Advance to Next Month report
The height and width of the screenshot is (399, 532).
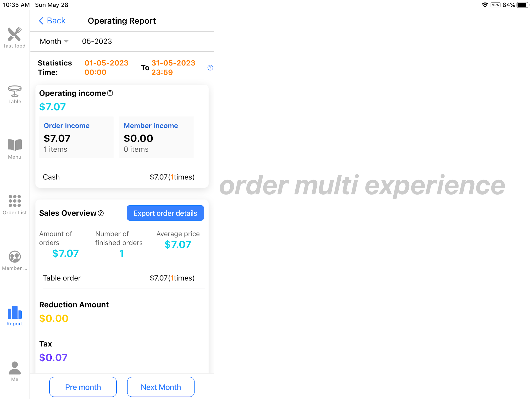[x=161, y=387]
